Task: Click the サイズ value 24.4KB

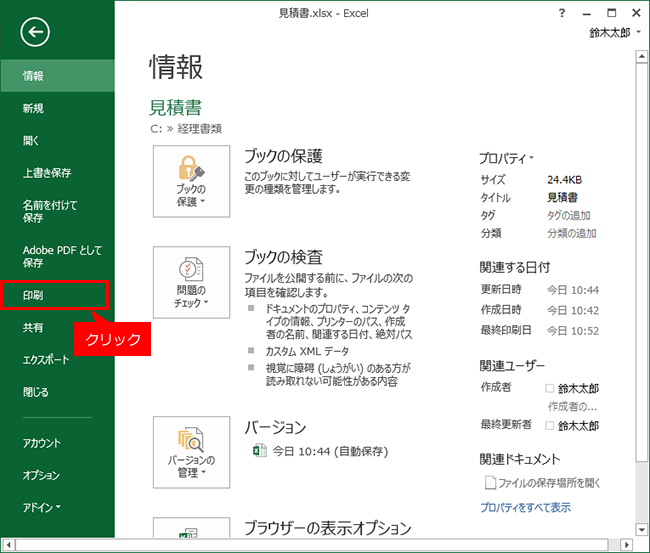Action: pos(564,180)
